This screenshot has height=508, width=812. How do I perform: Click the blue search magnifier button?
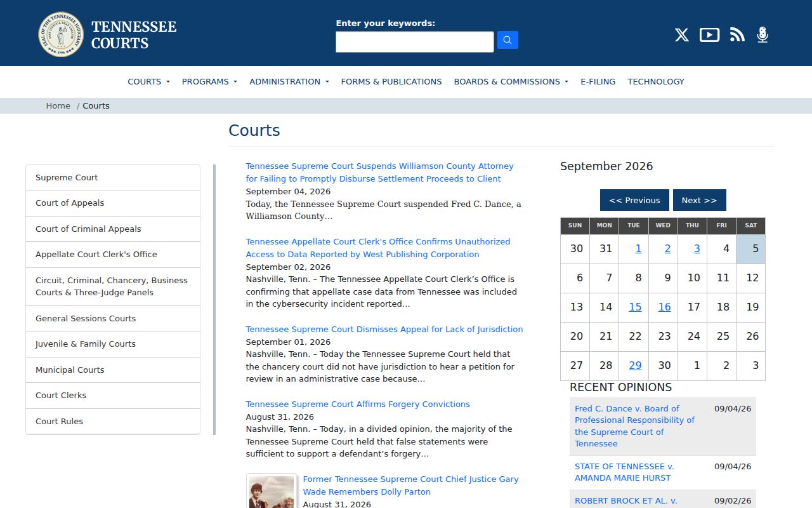click(507, 40)
